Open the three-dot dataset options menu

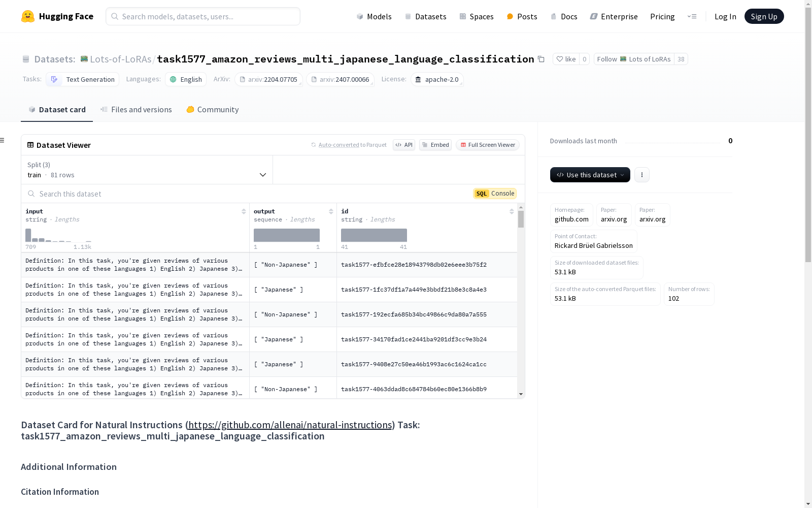(x=642, y=175)
